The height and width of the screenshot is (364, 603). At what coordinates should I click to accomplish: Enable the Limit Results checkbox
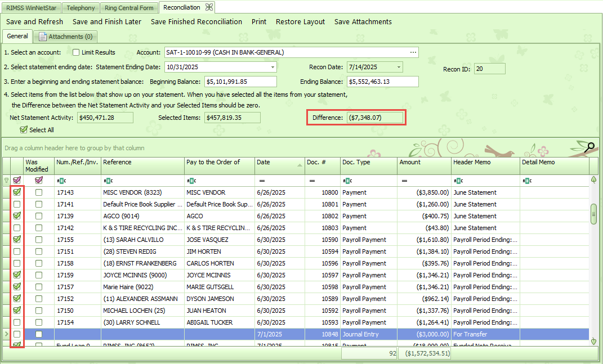point(76,52)
